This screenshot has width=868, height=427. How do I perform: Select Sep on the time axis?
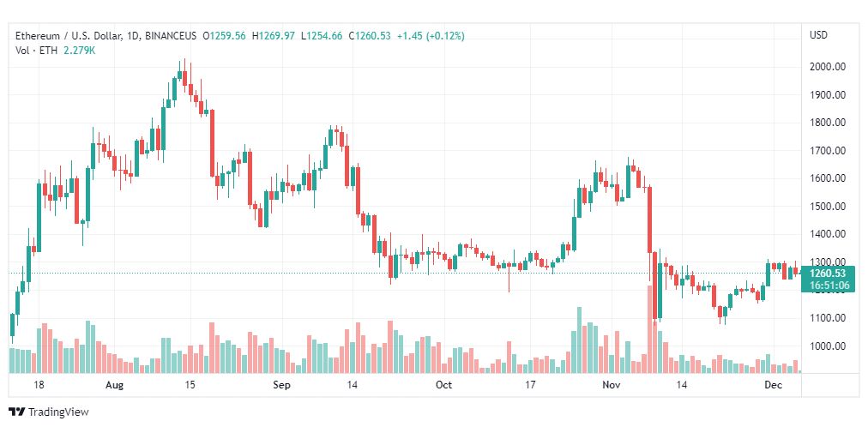pyautogui.click(x=284, y=386)
